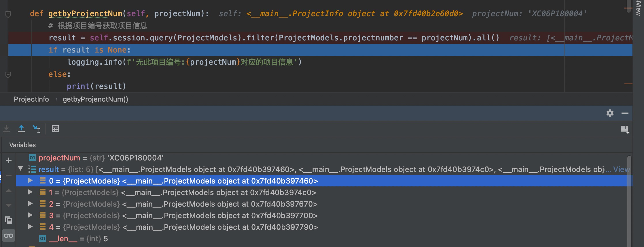Screen dimensions: 644x247
Task: Click the object icon of item 4
Action: click(43, 227)
